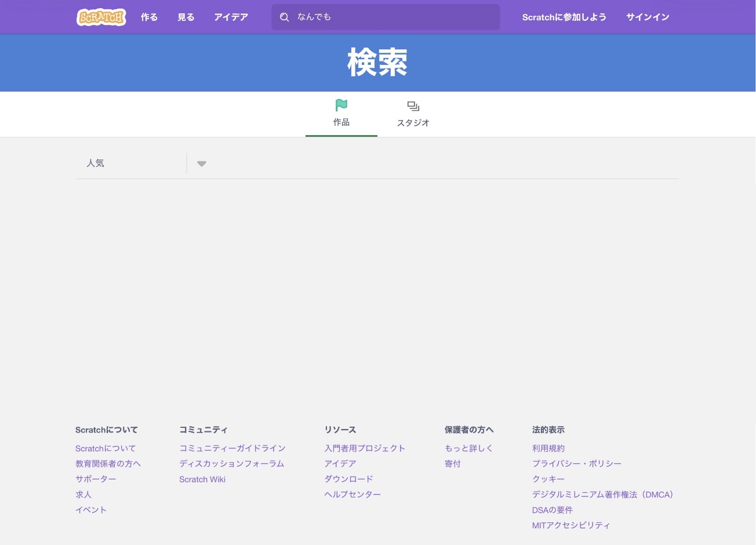Open the ダウンロード footer link
This screenshot has width=756, height=545.
pos(348,479)
